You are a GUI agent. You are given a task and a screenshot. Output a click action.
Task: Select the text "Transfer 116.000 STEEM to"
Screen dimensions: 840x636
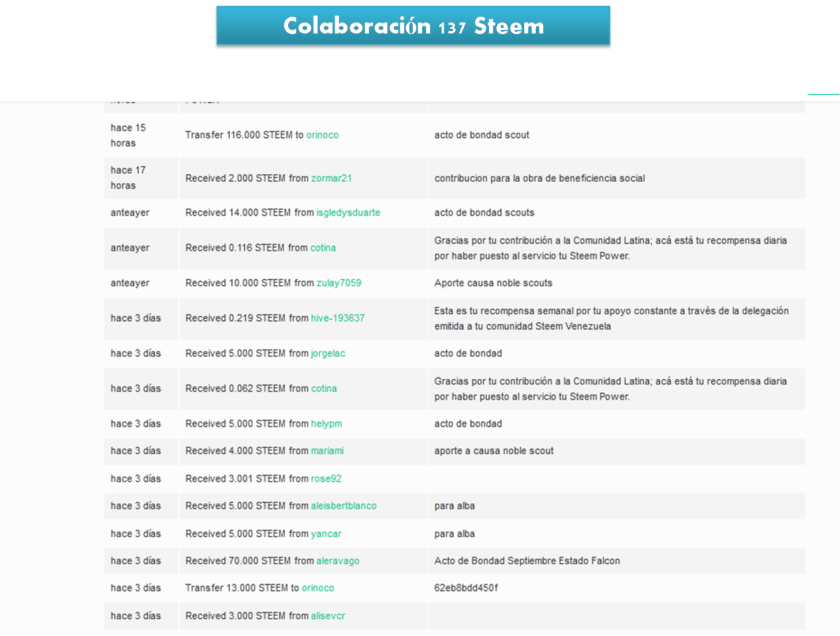(x=244, y=135)
